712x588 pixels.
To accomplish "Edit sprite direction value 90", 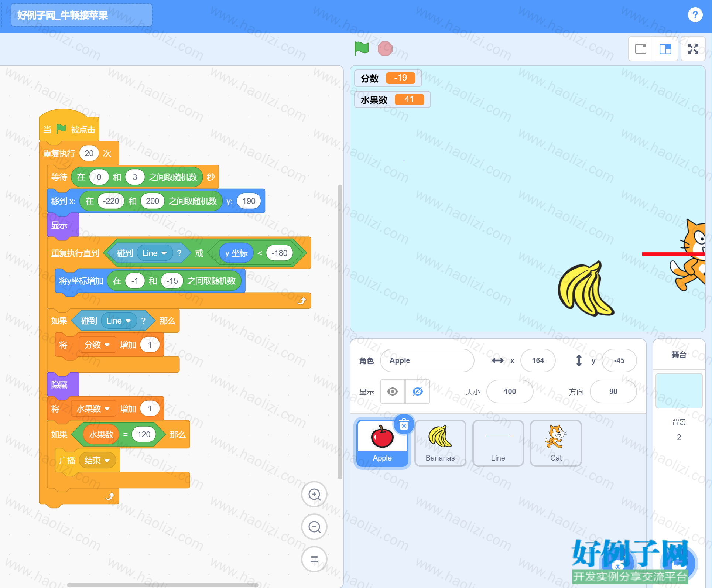I will click(613, 392).
